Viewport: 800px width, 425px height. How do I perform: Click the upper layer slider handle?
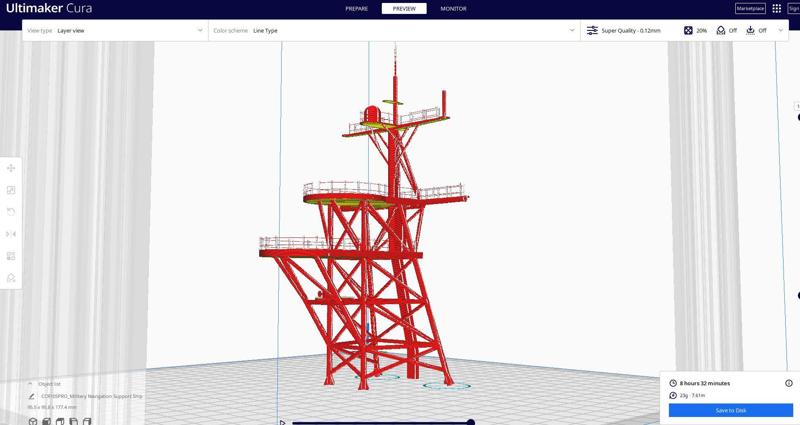pyautogui.click(x=798, y=117)
